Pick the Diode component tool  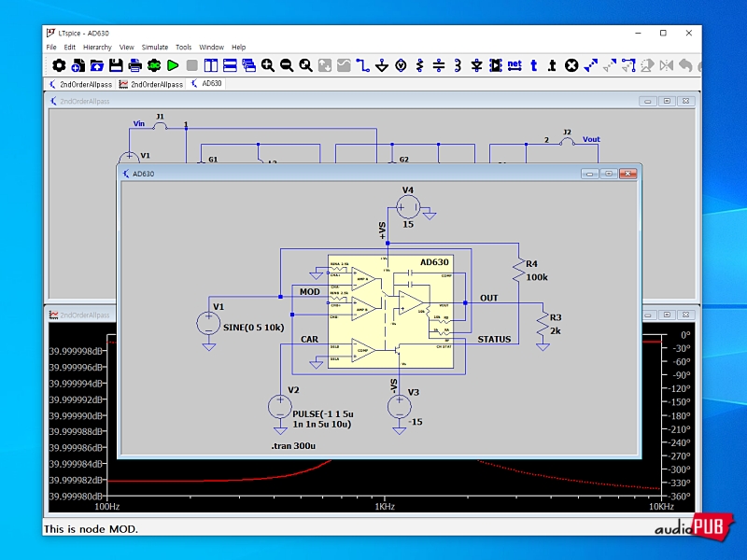pyautogui.click(x=476, y=65)
